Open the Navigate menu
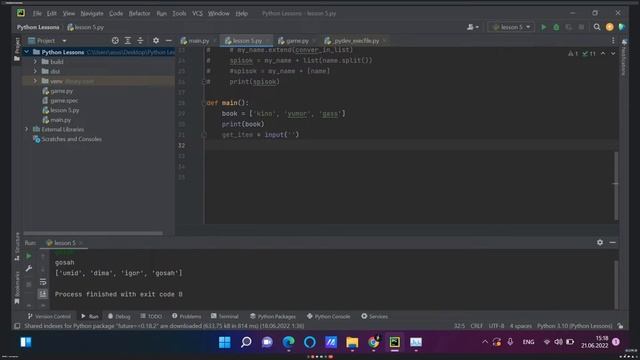The width and height of the screenshot is (640, 360). pos(92,13)
